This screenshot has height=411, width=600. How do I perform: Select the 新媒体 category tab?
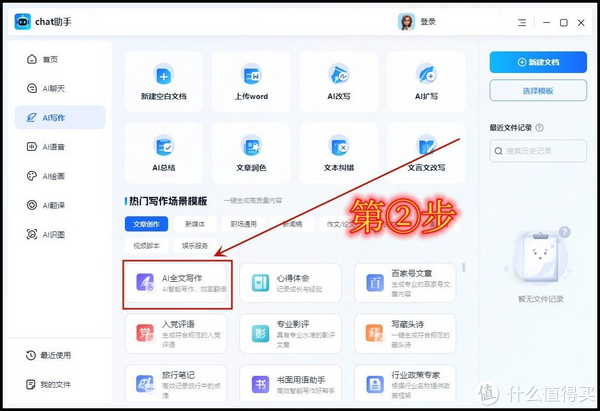coord(196,224)
